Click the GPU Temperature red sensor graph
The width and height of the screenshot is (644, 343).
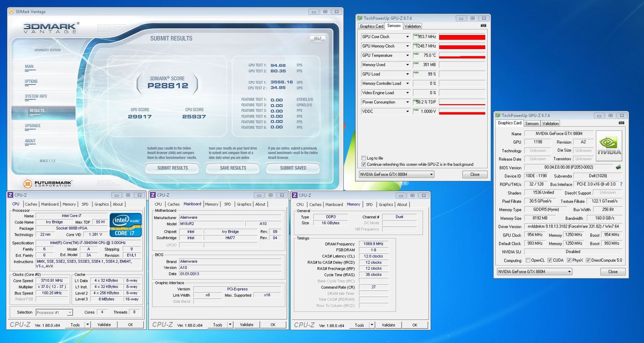tap(462, 56)
